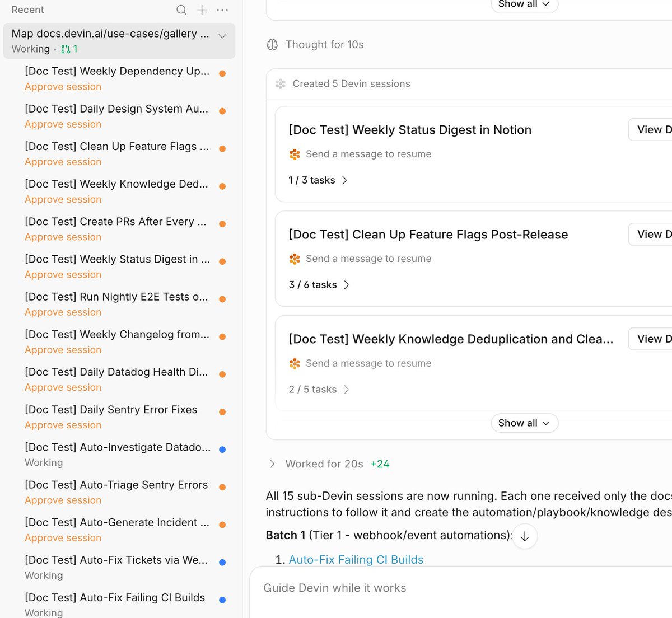This screenshot has height=618, width=672.
Task: Open the Clean Up Feature Flags Post-Release card title
Action: click(x=428, y=235)
